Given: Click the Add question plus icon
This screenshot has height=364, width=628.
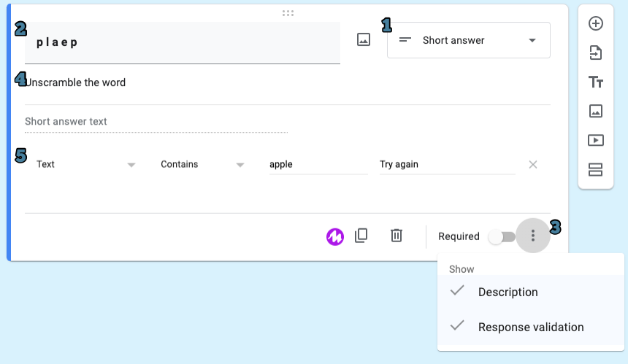Looking at the screenshot, I should pyautogui.click(x=595, y=23).
